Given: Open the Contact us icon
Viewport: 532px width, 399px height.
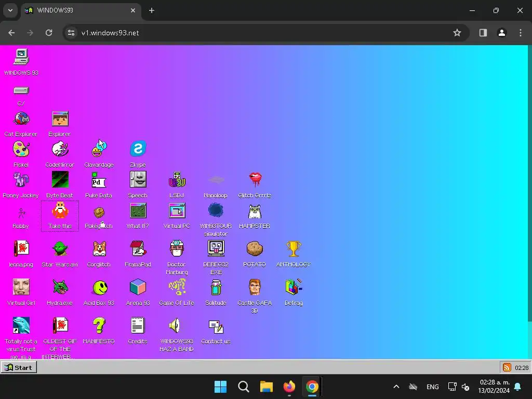Looking at the screenshot, I should pos(216,326).
